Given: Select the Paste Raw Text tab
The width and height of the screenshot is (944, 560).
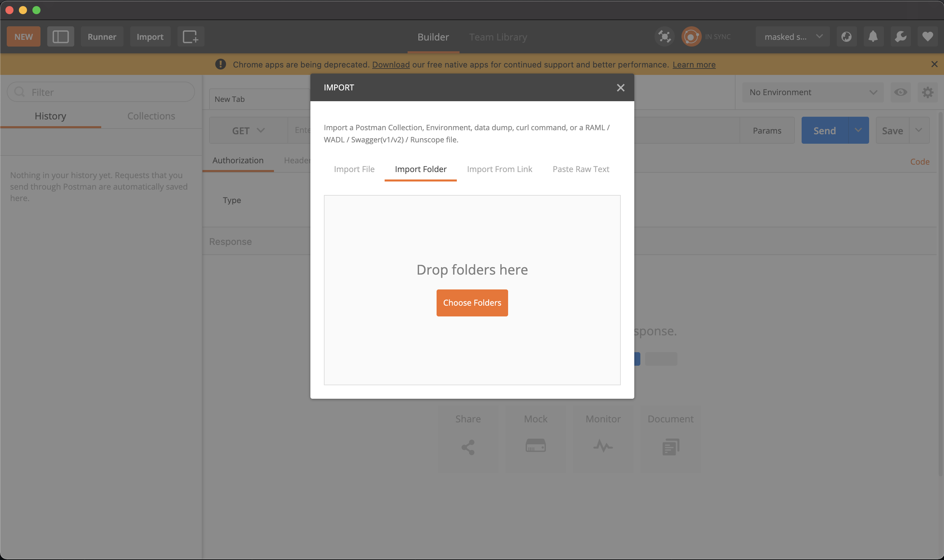Looking at the screenshot, I should click(581, 169).
